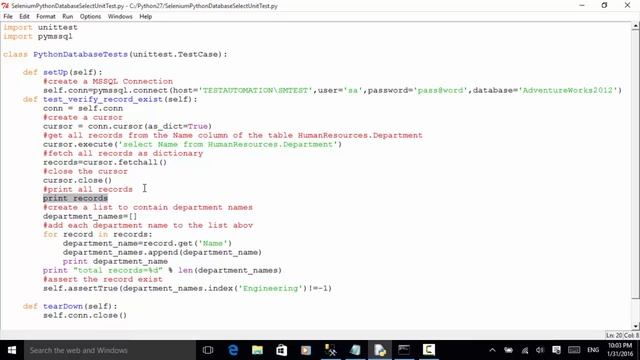The image size is (640, 360).
Task: Click 'department_names.append(department_name)' line
Action: click(x=162, y=252)
